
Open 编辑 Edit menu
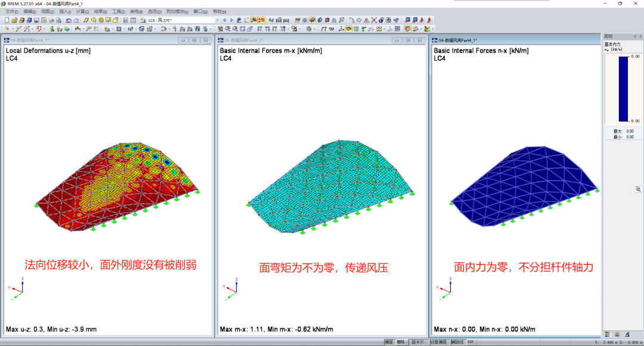30,11
